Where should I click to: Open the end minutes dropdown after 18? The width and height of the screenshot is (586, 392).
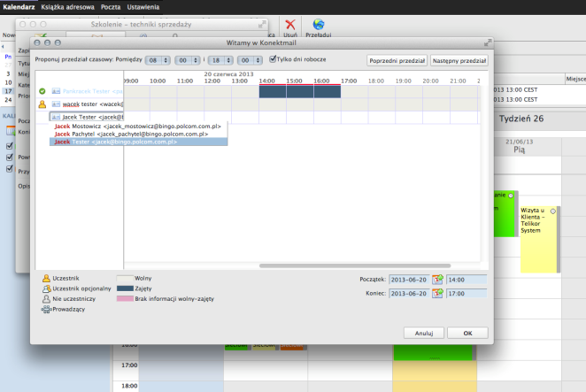pos(250,60)
